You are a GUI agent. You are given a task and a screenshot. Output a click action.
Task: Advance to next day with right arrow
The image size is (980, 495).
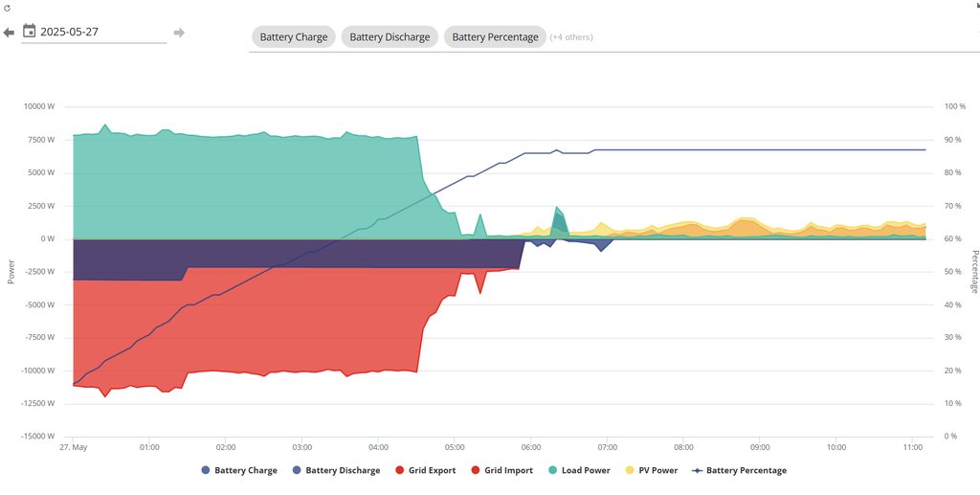tap(179, 33)
